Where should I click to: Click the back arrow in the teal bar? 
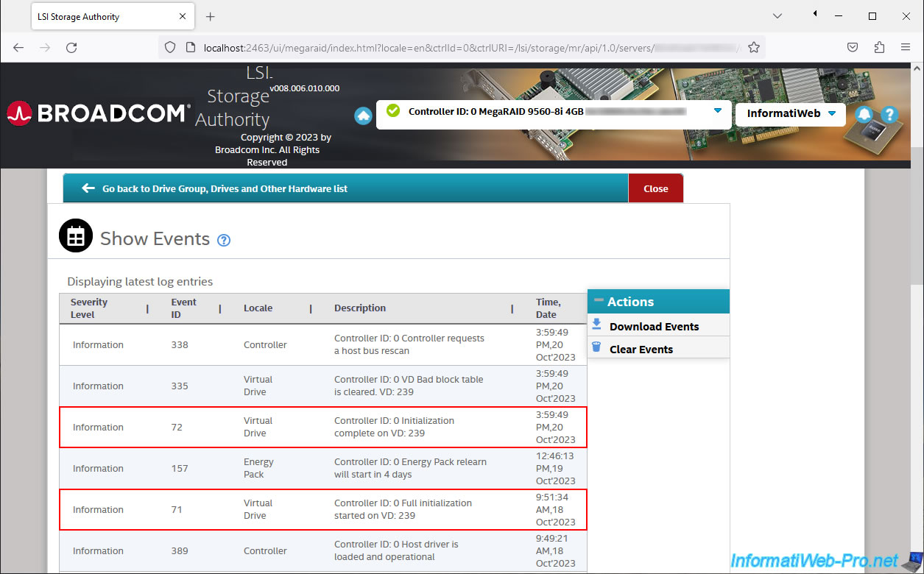(x=88, y=188)
